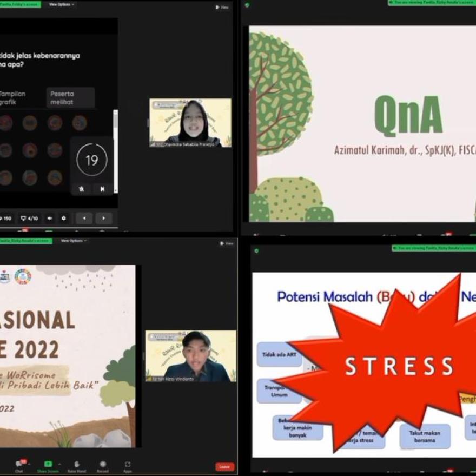
Task: Toggle View layout in top-left Zoom window
Action: tap(222, 7)
